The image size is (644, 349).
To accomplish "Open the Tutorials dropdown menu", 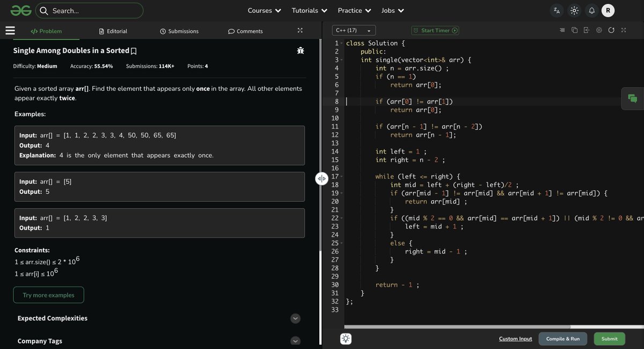I will [310, 10].
